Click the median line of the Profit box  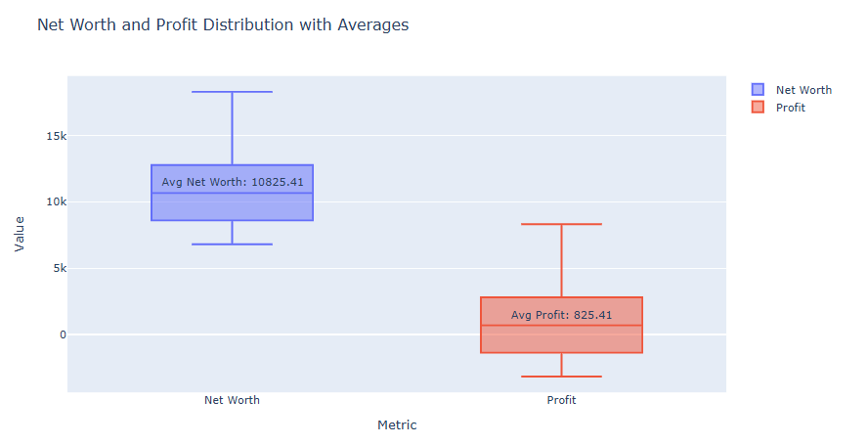(606, 325)
